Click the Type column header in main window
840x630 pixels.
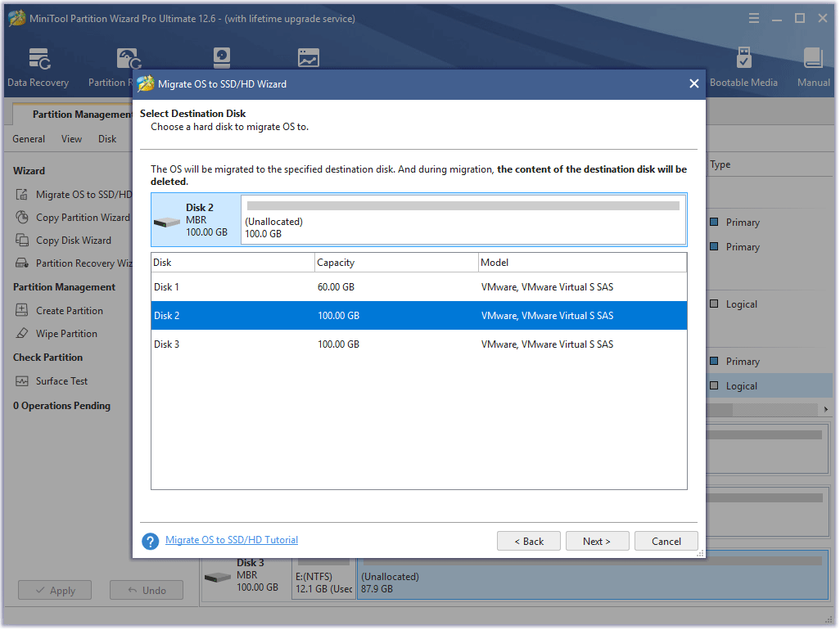click(x=720, y=164)
